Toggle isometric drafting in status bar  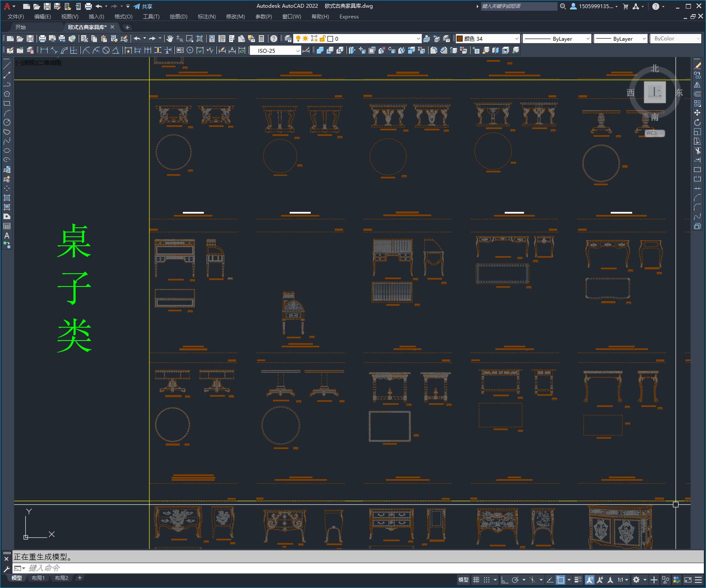click(532, 580)
